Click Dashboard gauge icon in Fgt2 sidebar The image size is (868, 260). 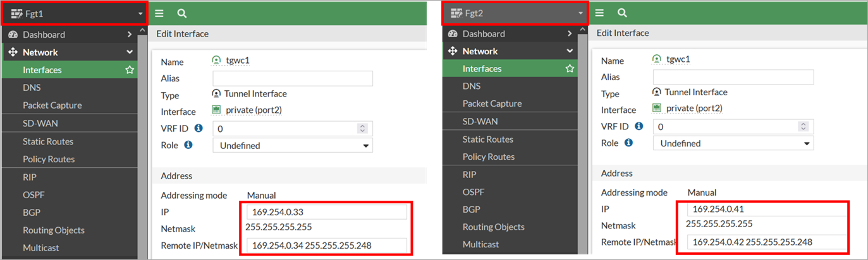coord(453,33)
